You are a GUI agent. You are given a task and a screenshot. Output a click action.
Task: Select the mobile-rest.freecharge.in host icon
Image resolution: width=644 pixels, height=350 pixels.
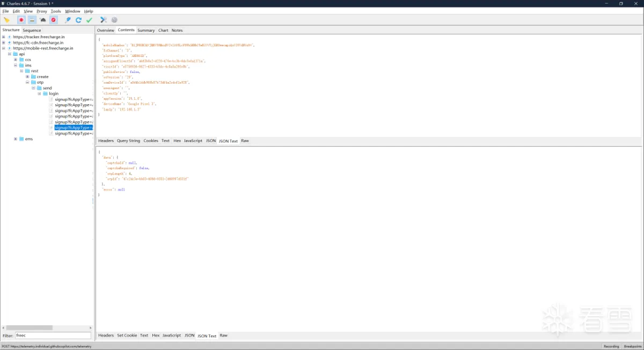(9, 48)
